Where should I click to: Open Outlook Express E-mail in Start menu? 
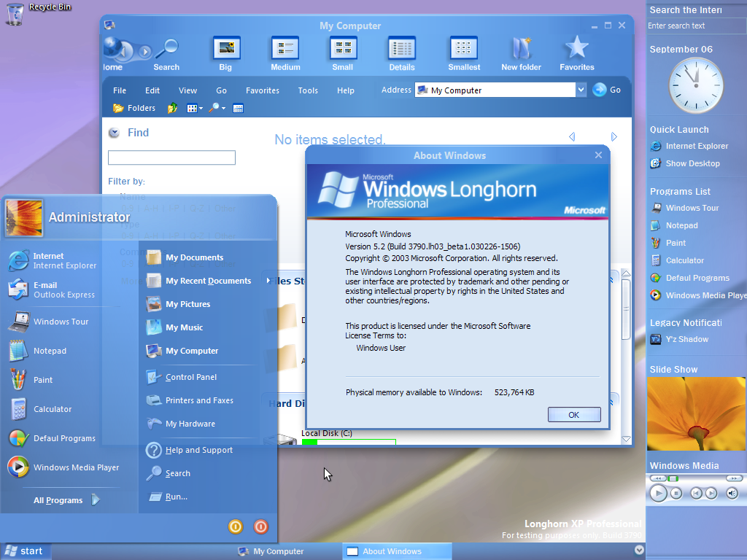52,289
